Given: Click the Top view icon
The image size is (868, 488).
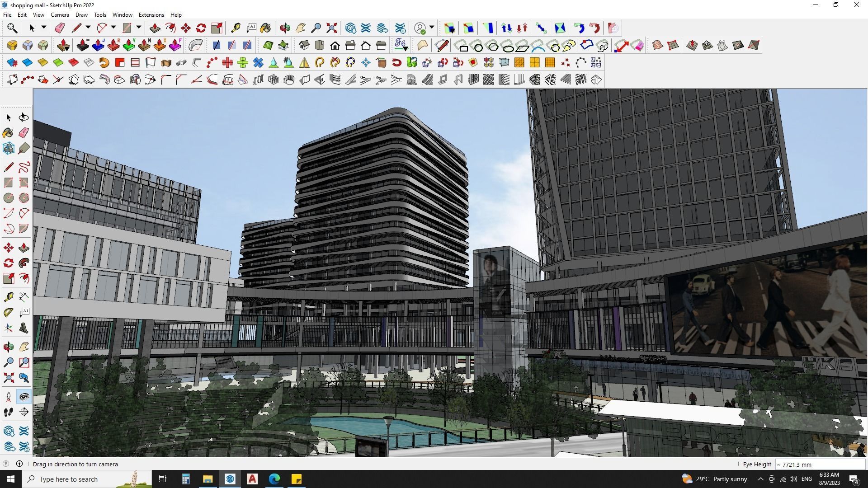Looking at the screenshot, I should (x=320, y=45).
